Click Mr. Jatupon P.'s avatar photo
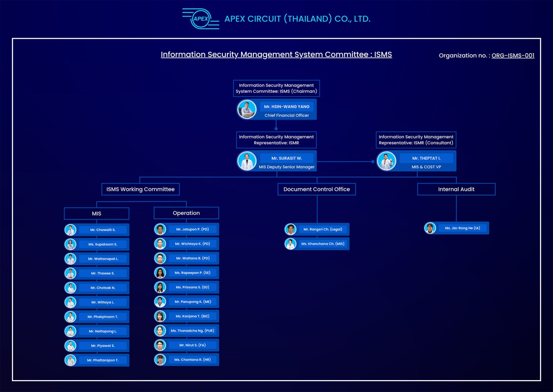The width and height of the screenshot is (553, 392). pyautogui.click(x=160, y=229)
